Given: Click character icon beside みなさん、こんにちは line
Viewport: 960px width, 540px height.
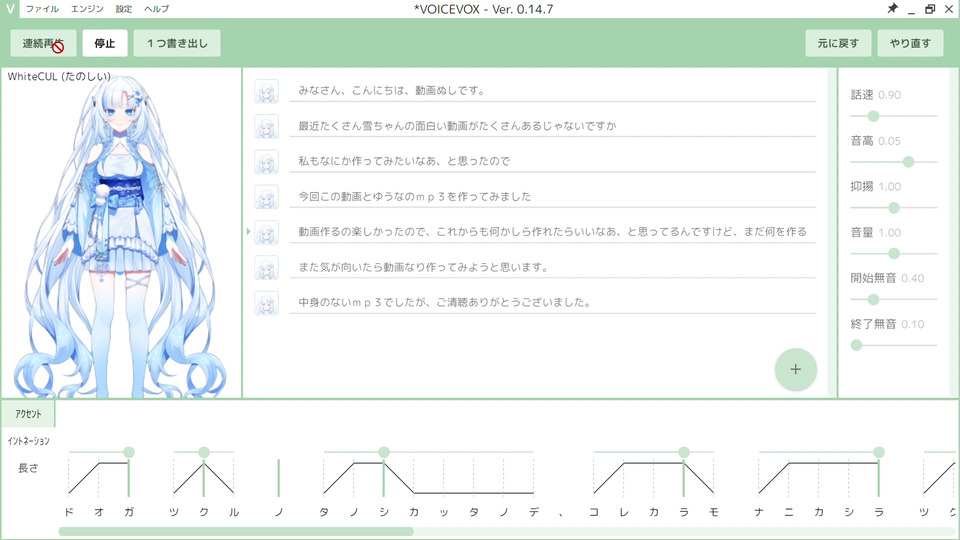Looking at the screenshot, I should pyautogui.click(x=266, y=91).
